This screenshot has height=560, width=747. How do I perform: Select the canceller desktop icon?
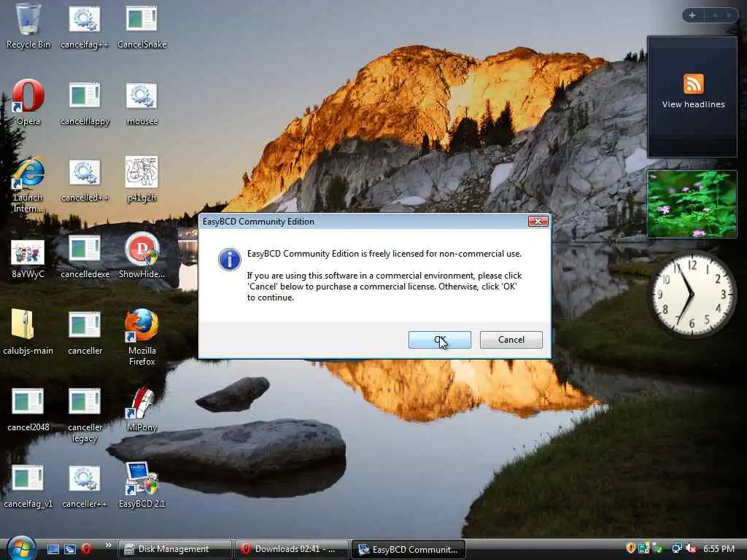tap(85, 332)
